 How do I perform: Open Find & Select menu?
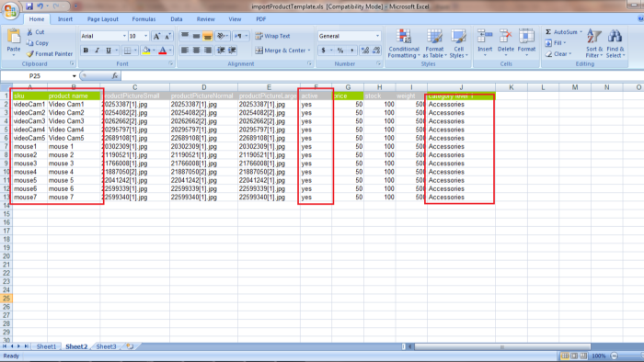pyautogui.click(x=615, y=43)
